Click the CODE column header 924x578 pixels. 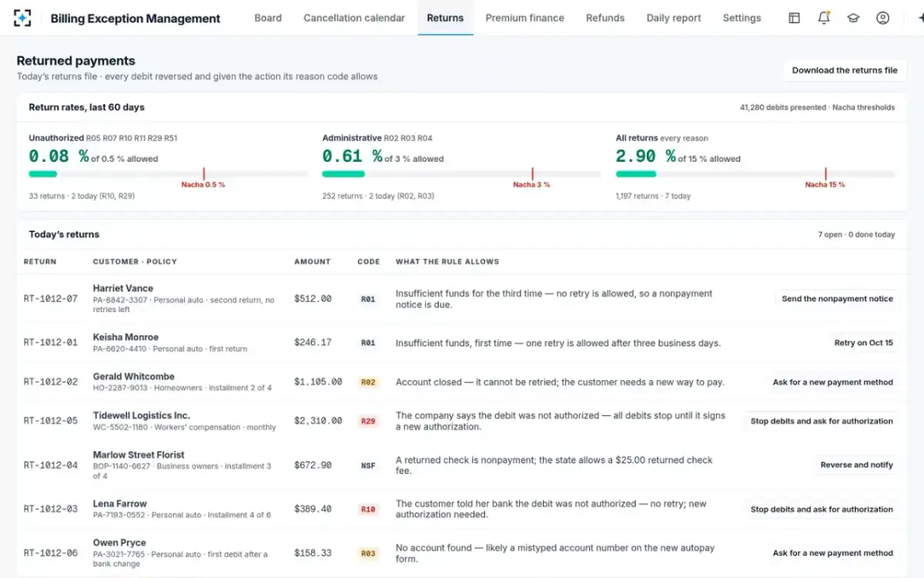(369, 262)
